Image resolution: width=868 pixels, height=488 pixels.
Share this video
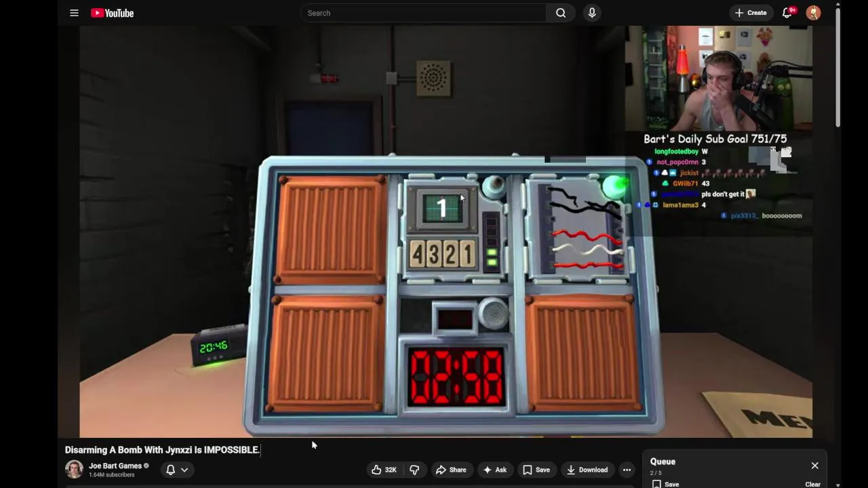[x=451, y=470]
